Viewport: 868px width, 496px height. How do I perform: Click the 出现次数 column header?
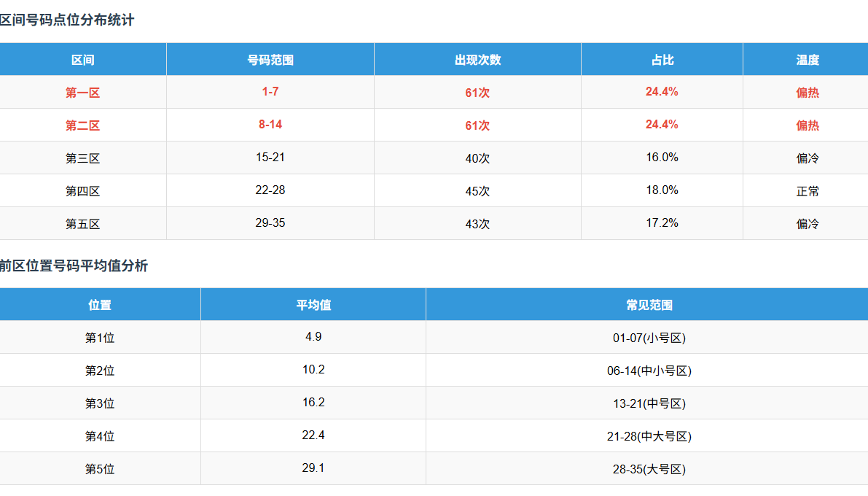click(477, 60)
